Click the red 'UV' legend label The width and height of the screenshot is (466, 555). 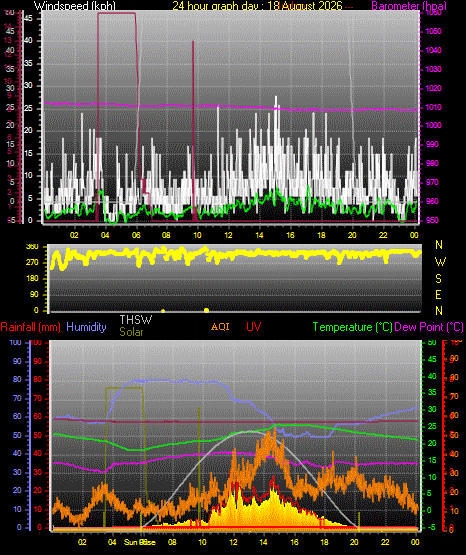[x=253, y=327]
